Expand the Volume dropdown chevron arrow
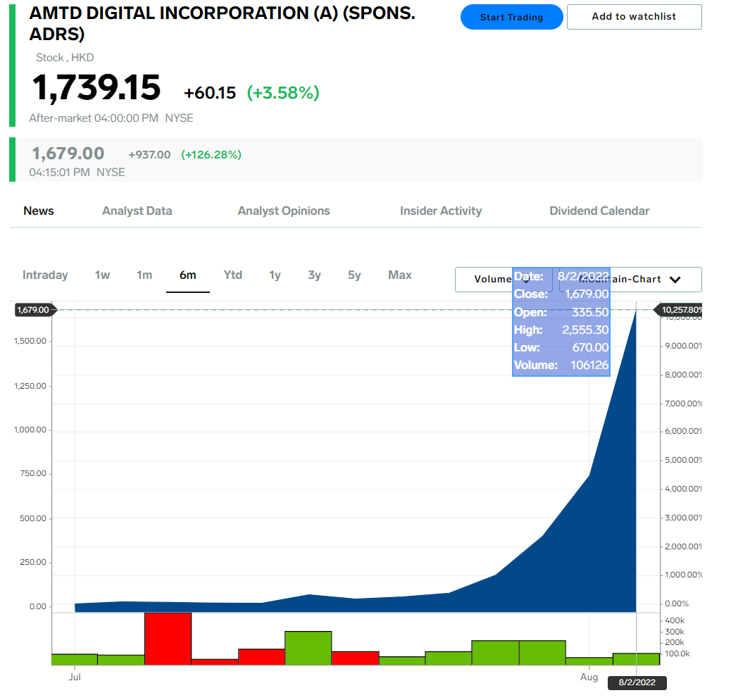The height and width of the screenshot is (700, 731). click(525, 280)
